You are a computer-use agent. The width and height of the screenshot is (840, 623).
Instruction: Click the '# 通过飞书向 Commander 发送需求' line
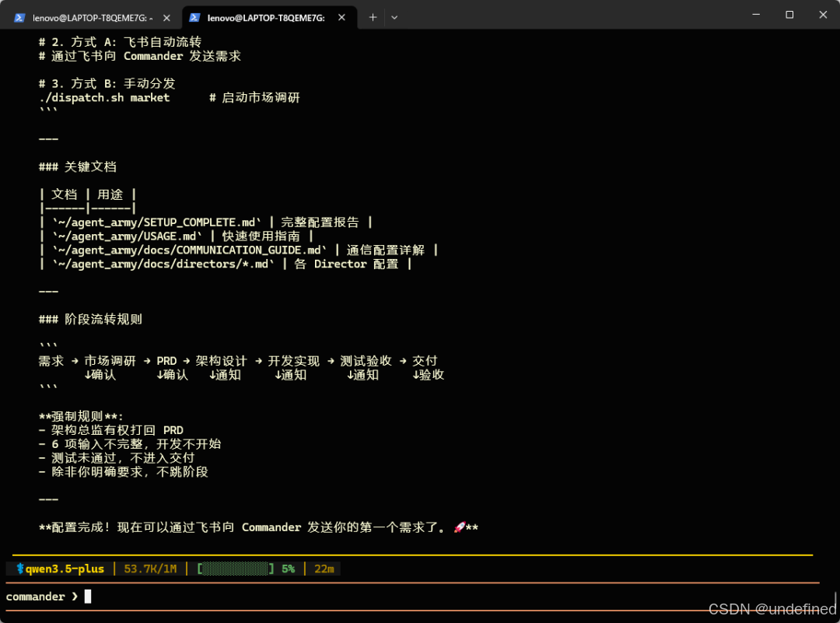[x=140, y=56]
